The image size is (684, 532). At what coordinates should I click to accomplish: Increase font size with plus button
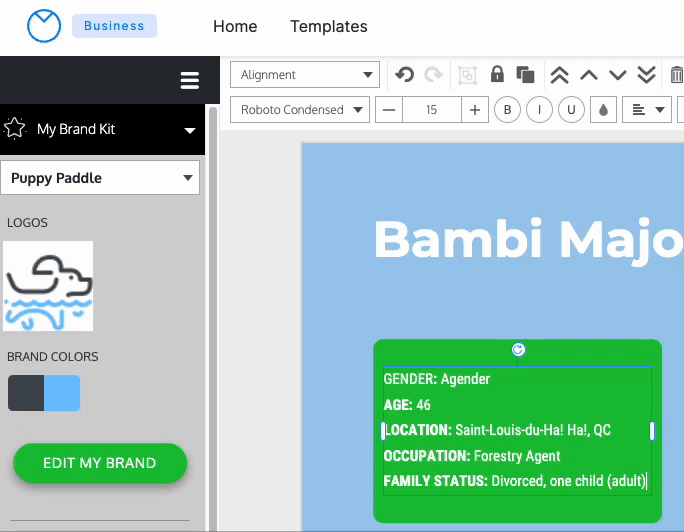tap(474, 110)
